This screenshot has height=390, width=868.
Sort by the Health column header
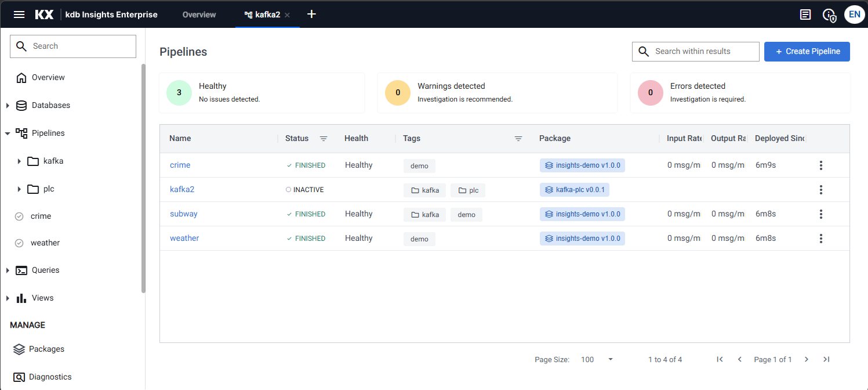[356, 139]
